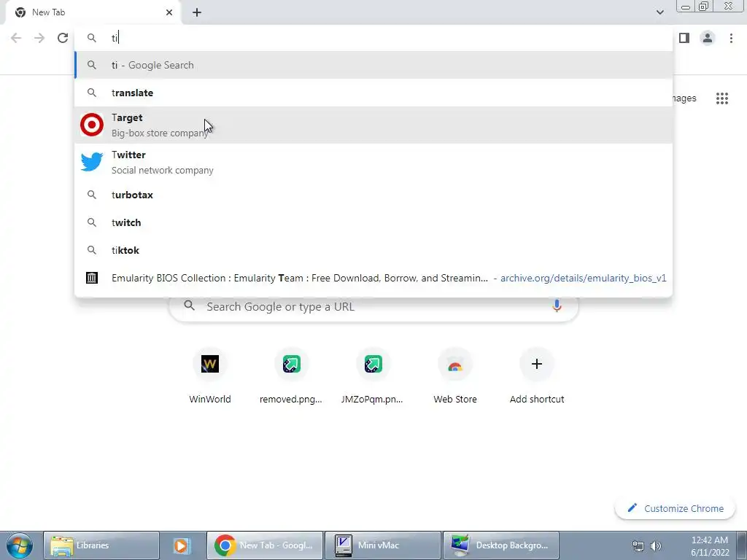
Task: Pick the 'tiktok' suggestion
Action: coord(373,250)
